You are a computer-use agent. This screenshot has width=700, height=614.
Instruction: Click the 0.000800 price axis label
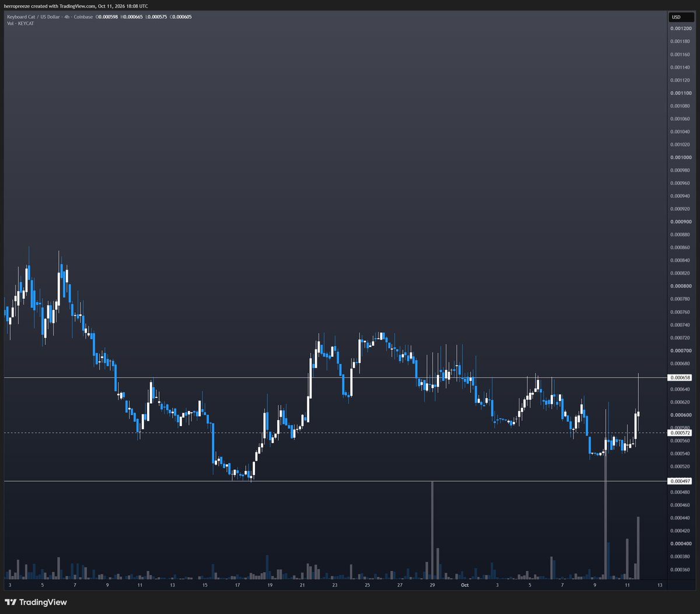(x=681, y=286)
